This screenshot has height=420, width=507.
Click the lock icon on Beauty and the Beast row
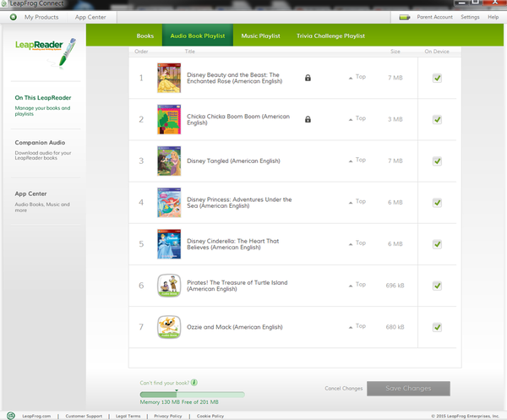[x=308, y=78]
